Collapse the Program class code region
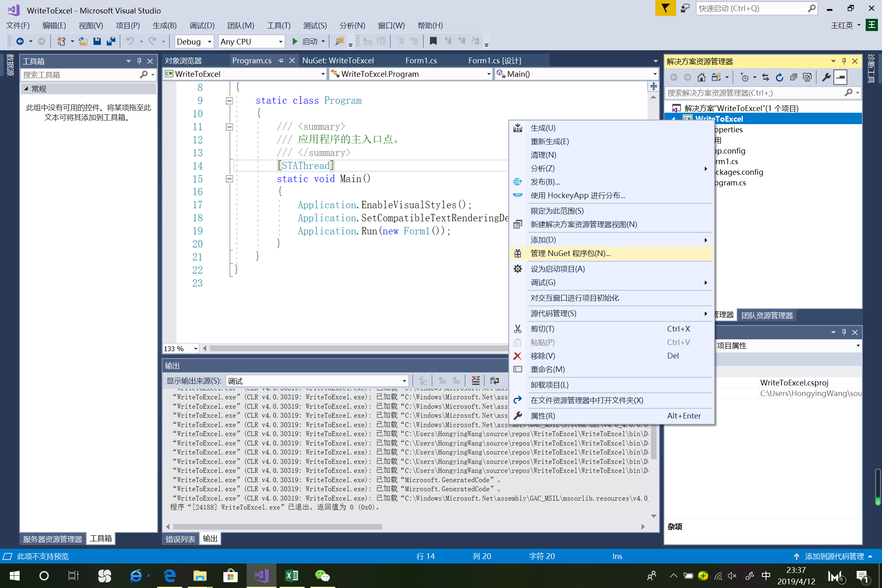882x588 pixels. click(229, 100)
